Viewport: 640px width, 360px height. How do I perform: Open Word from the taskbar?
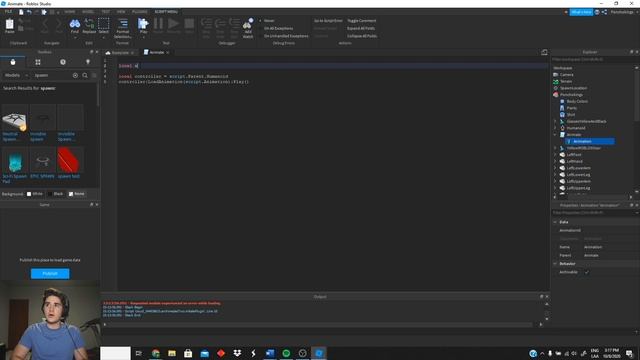270,353
